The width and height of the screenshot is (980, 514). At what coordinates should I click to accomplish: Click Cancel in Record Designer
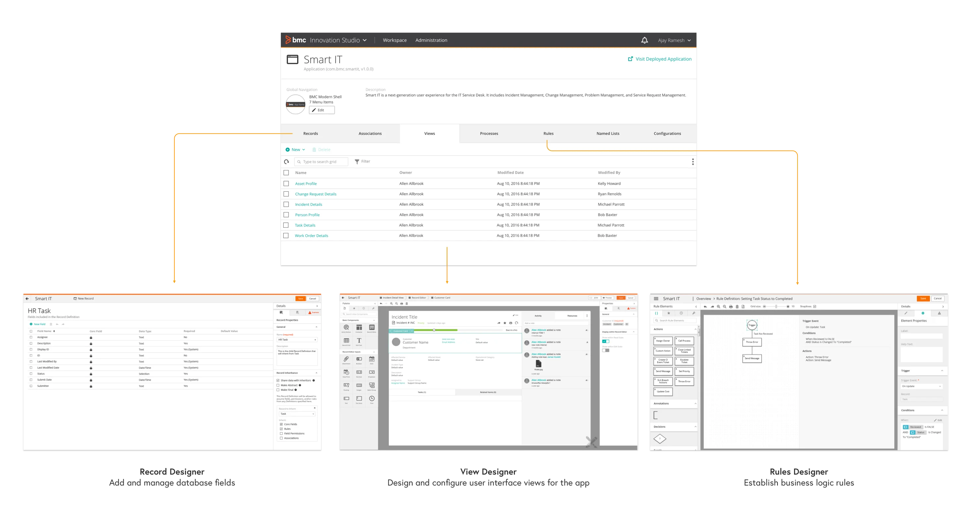(x=312, y=299)
